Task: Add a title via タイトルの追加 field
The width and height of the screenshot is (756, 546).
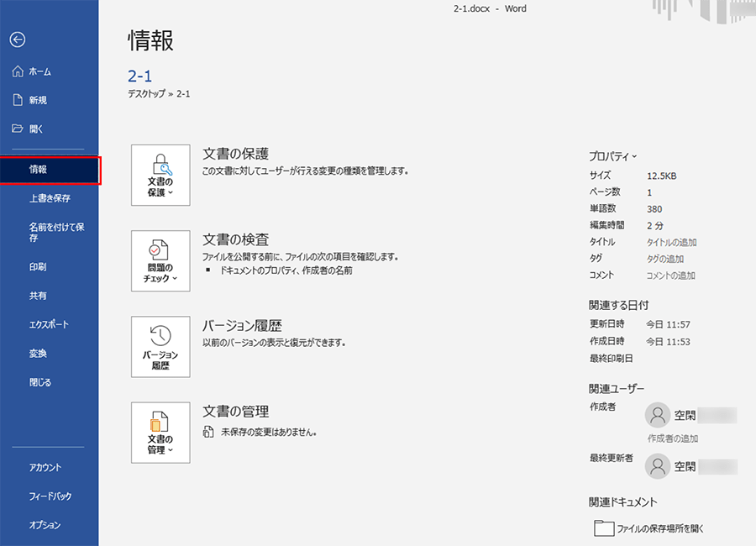Action: [x=671, y=242]
